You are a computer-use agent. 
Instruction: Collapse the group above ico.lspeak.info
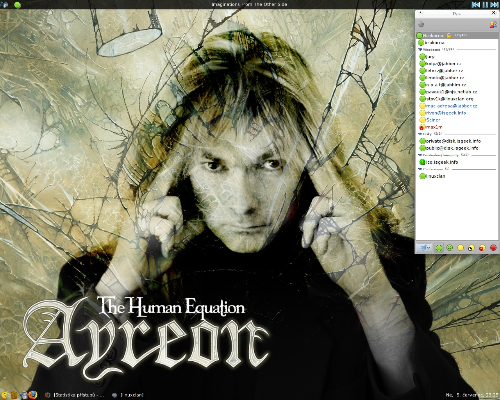coord(420,155)
